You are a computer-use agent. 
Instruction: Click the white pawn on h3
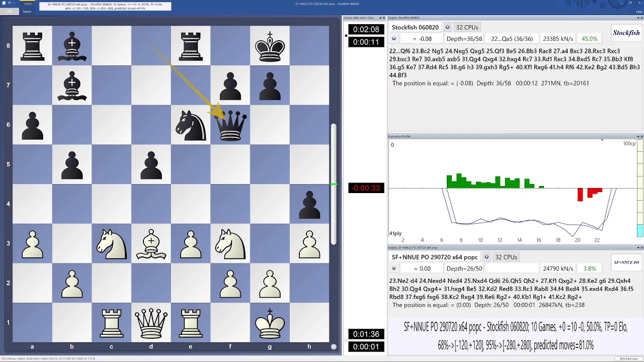pos(309,244)
